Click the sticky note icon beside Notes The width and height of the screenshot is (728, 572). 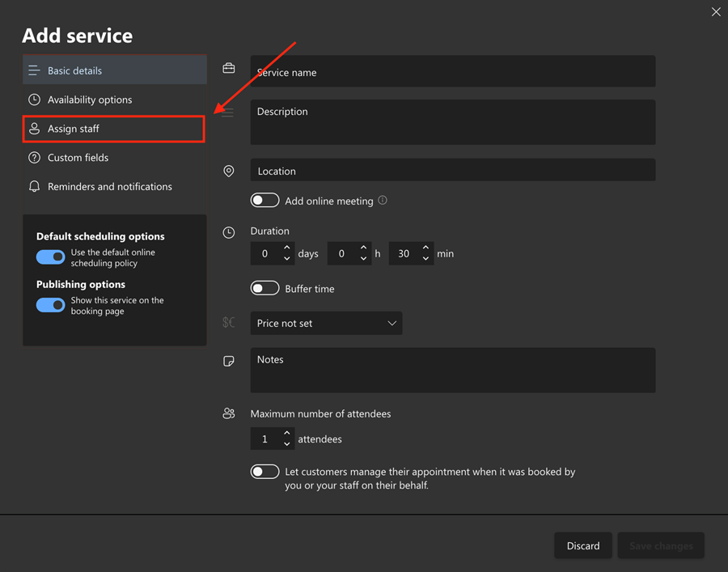pyautogui.click(x=228, y=361)
